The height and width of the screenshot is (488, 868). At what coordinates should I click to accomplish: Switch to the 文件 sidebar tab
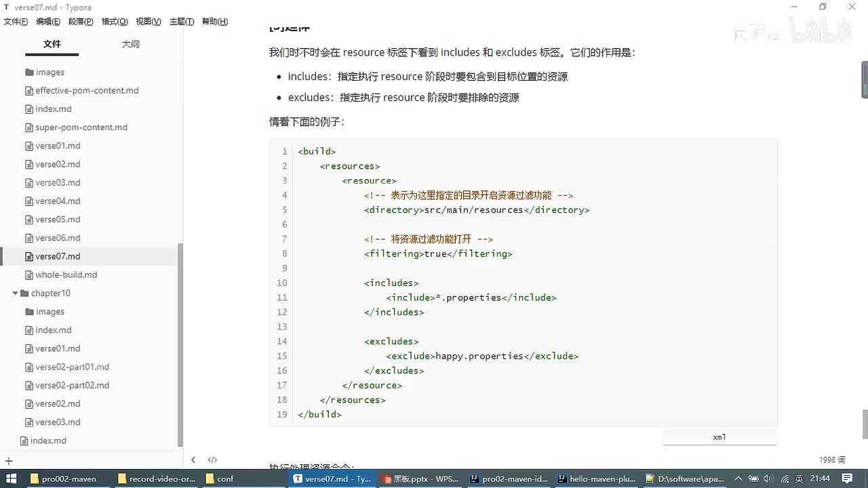(52, 44)
